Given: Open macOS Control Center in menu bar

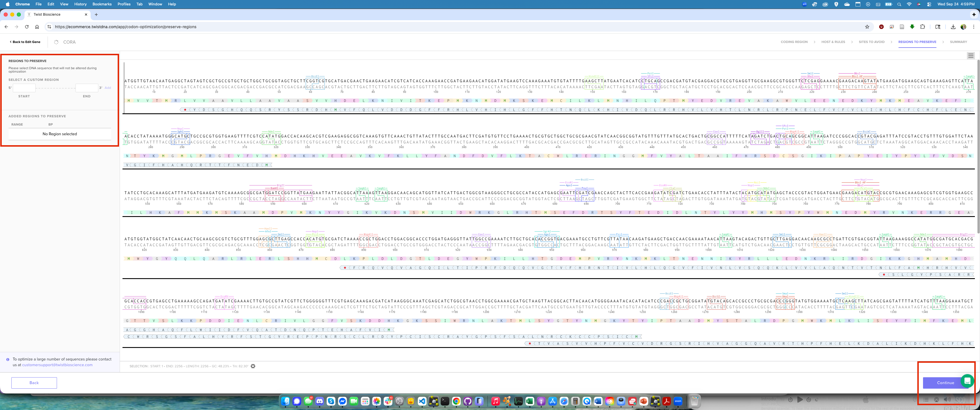Looking at the screenshot, I should click(929, 4).
